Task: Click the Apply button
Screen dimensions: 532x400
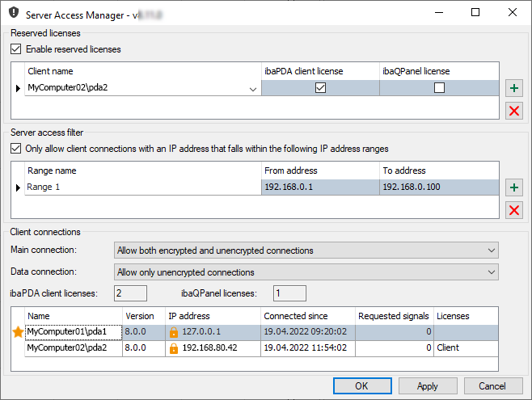Action: pyautogui.click(x=427, y=386)
